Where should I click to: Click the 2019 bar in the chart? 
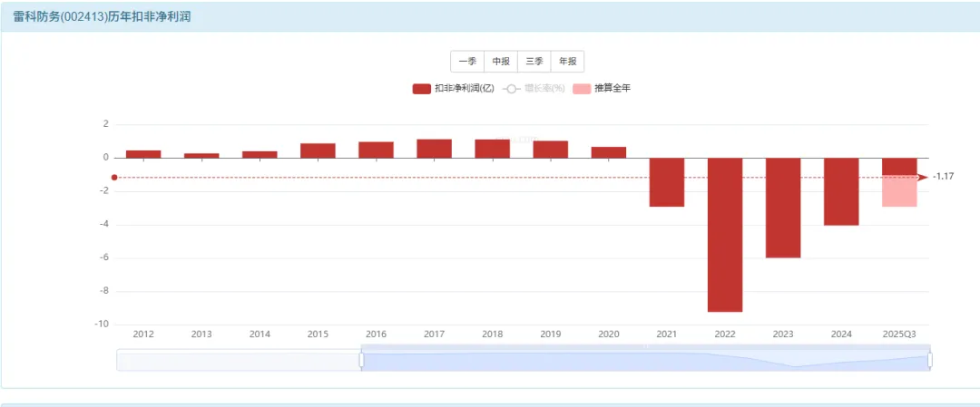[551, 150]
